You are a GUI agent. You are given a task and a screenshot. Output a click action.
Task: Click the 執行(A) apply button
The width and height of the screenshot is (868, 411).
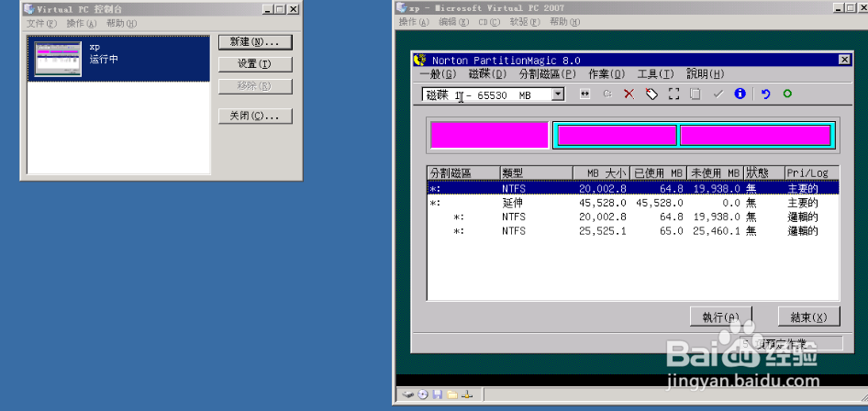pyautogui.click(x=721, y=317)
